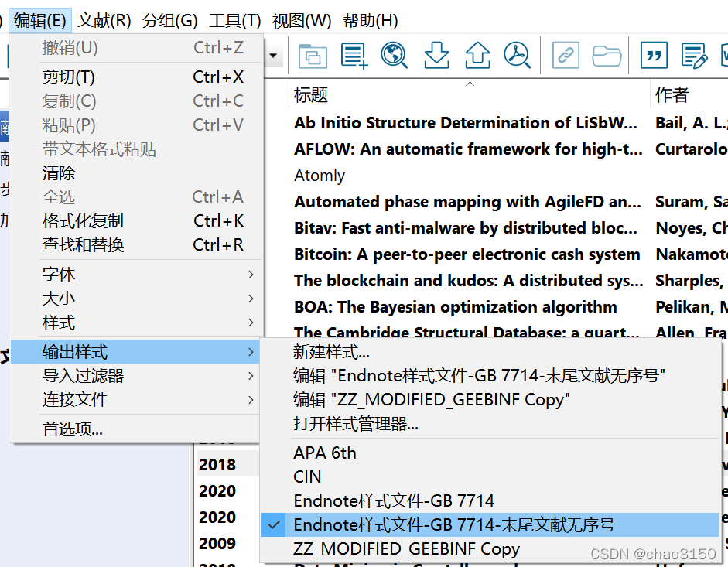Click the New Reference toolbar icon
This screenshot has width=728, height=567.
(x=354, y=55)
